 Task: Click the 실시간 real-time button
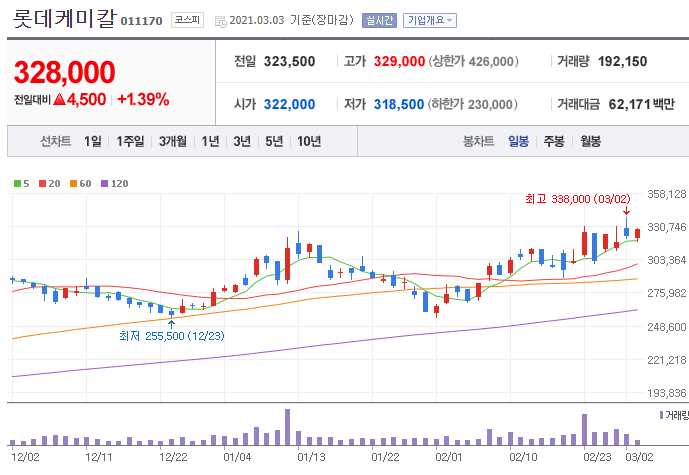[x=379, y=20]
